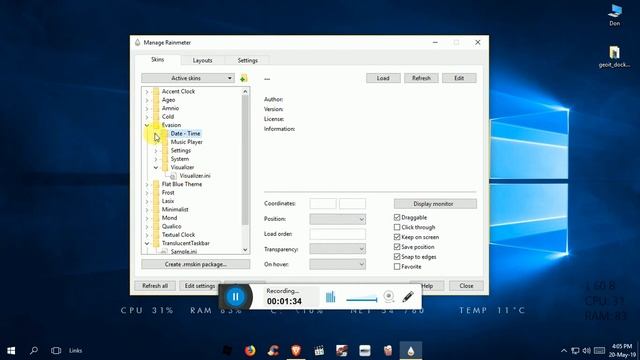Screen dimensions: 640x360
Task: Select the Textual Clock folder
Action: pyautogui.click(x=178, y=235)
